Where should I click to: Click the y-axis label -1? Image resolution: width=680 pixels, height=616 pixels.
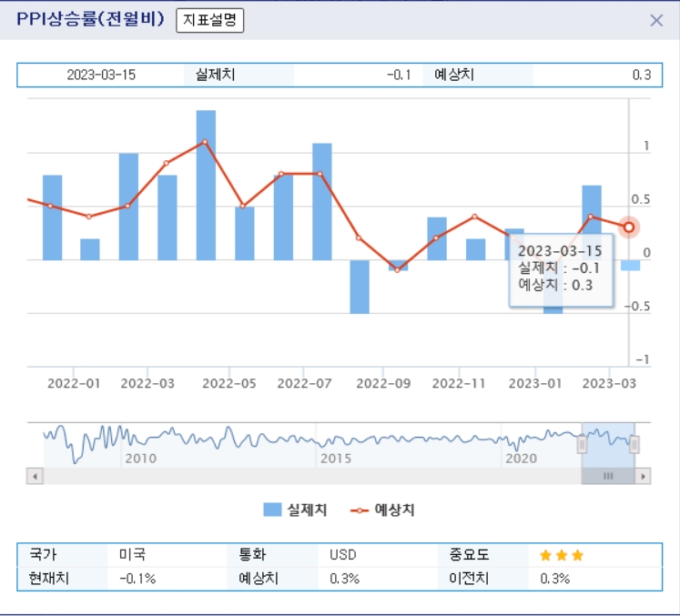coord(643,359)
